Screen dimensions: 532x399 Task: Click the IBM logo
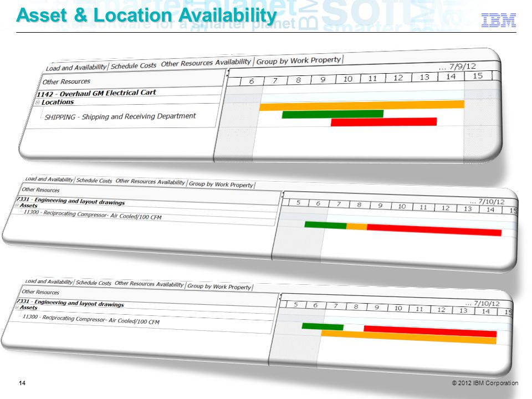[x=498, y=20]
